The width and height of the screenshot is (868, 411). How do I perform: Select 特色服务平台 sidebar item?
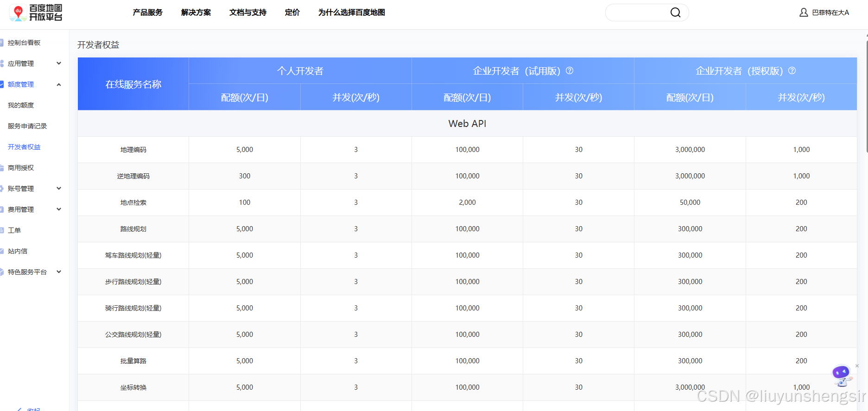click(27, 272)
